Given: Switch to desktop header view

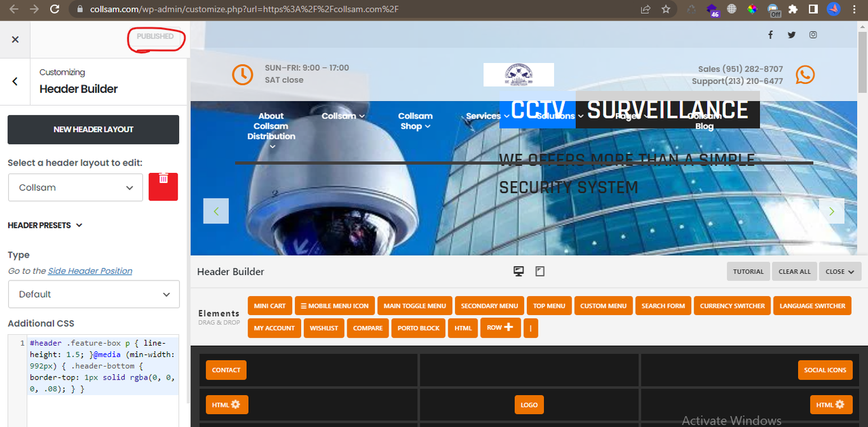Looking at the screenshot, I should (519, 271).
